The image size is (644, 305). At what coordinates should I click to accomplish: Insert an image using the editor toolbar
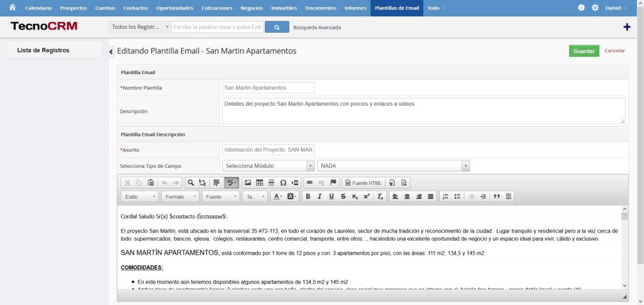pyautogui.click(x=247, y=183)
